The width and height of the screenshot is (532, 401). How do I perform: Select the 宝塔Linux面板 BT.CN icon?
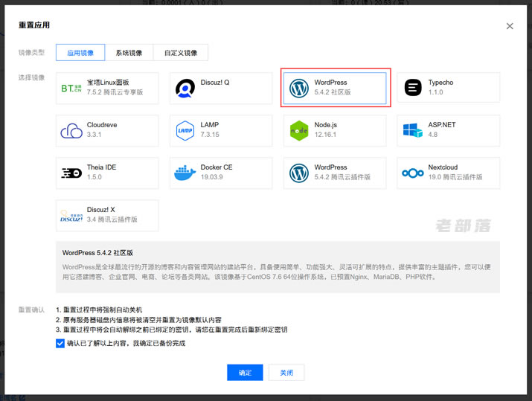71,89
